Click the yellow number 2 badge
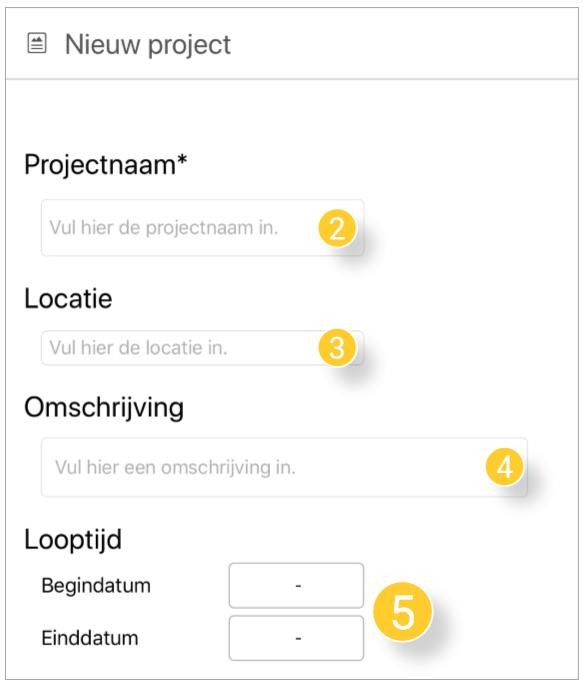 coord(337,228)
